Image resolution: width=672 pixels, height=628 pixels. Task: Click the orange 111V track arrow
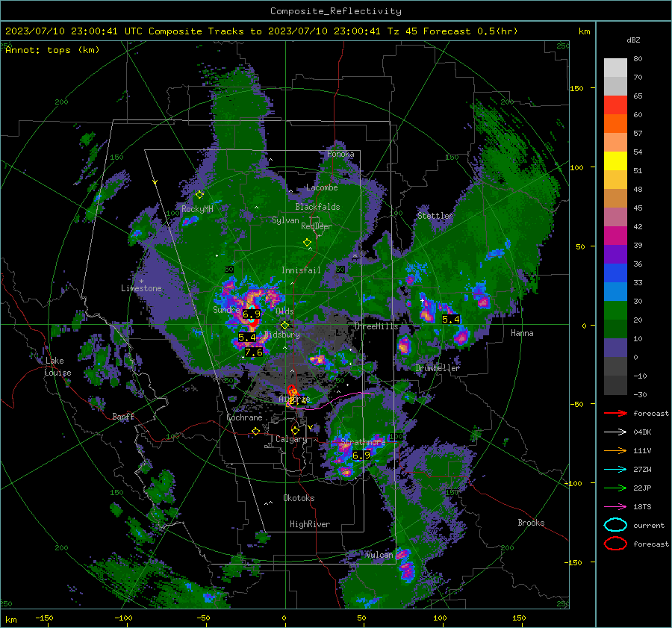(x=615, y=450)
